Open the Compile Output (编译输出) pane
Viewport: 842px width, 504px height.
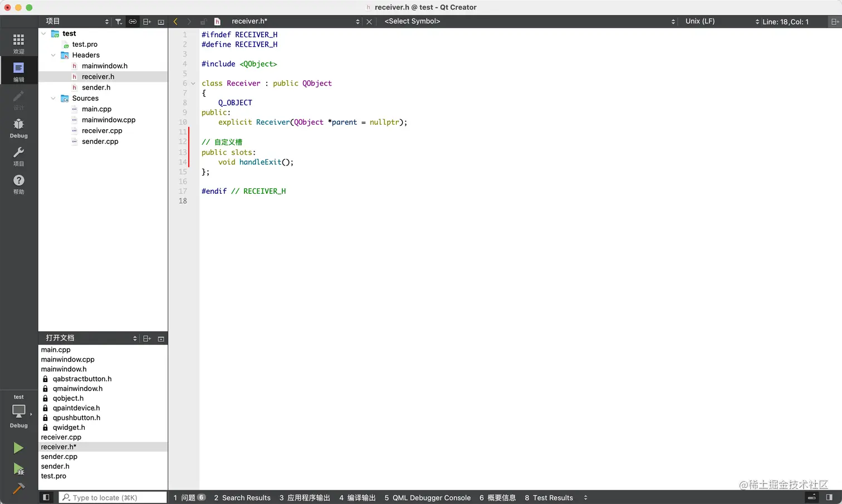[358, 497]
